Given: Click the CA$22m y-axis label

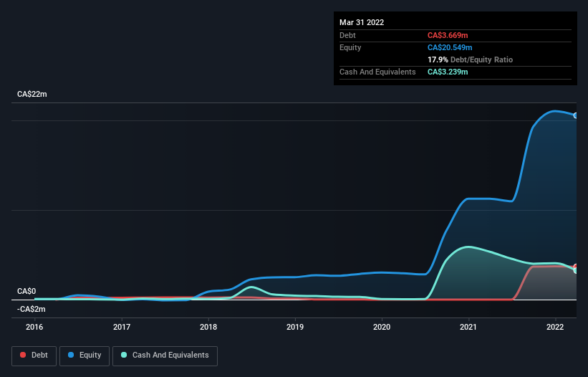Looking at the screenshot, I should click(32, 94).
